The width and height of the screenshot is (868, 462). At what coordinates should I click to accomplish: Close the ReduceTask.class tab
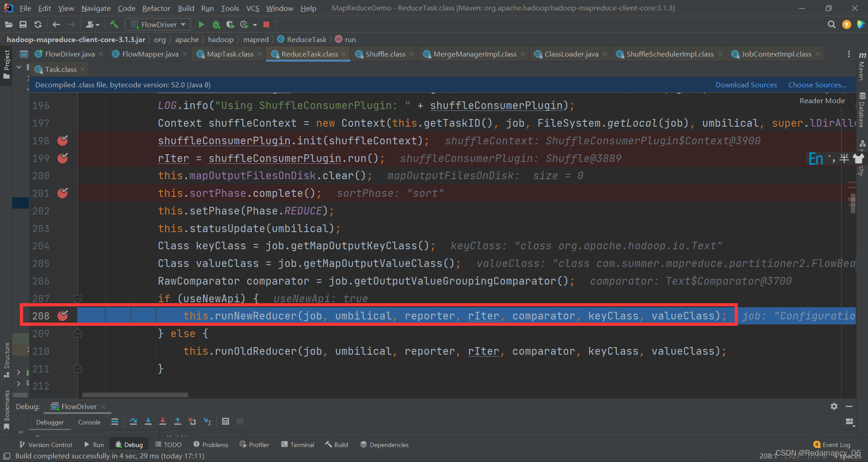pyautogui.click(x=344, y=54)
